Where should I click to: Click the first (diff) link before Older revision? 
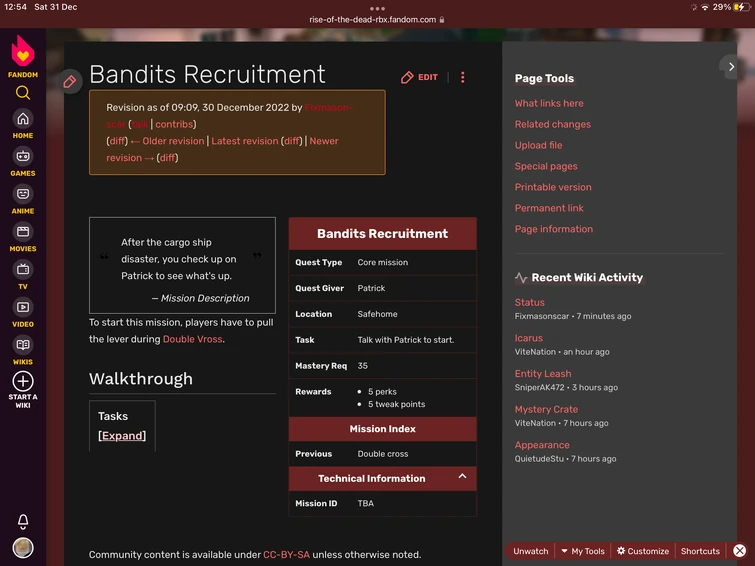pos(117,141)
